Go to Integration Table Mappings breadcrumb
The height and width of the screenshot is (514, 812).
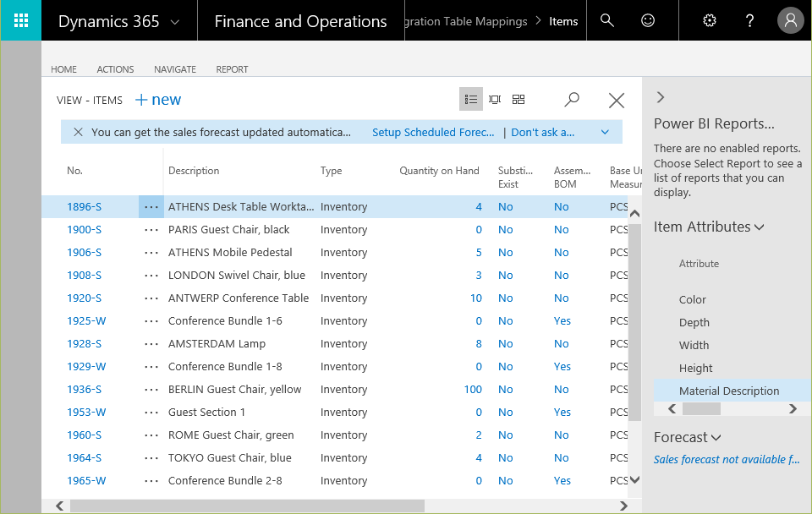[x=465, y=21]
